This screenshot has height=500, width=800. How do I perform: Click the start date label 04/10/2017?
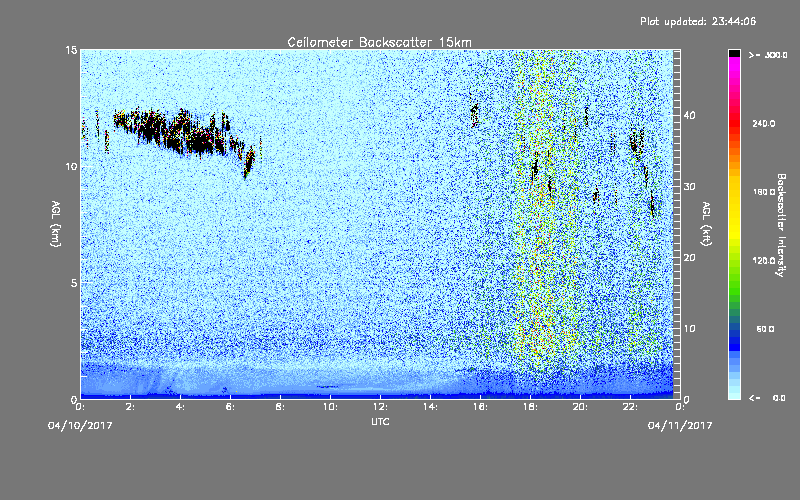(x=80, y=426)
